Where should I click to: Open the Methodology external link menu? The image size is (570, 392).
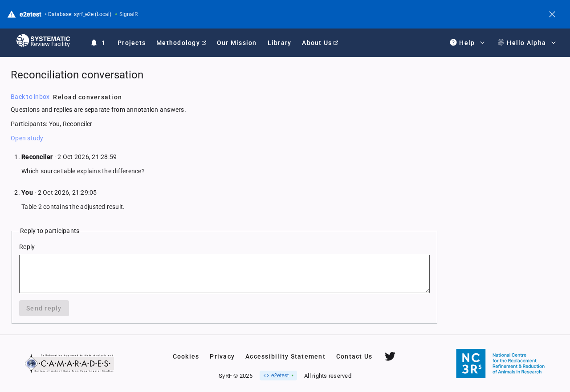[181, 43]
